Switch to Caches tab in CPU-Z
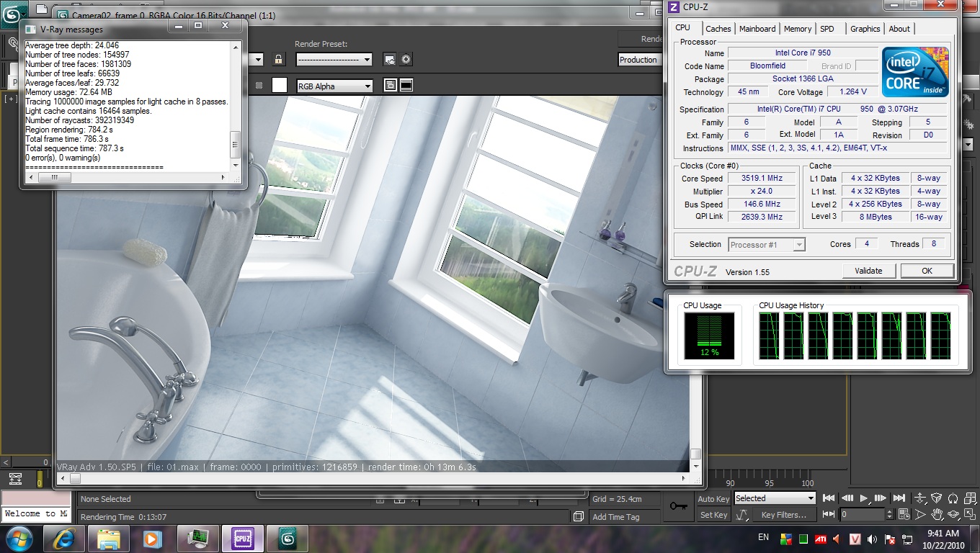 (718, 29)
